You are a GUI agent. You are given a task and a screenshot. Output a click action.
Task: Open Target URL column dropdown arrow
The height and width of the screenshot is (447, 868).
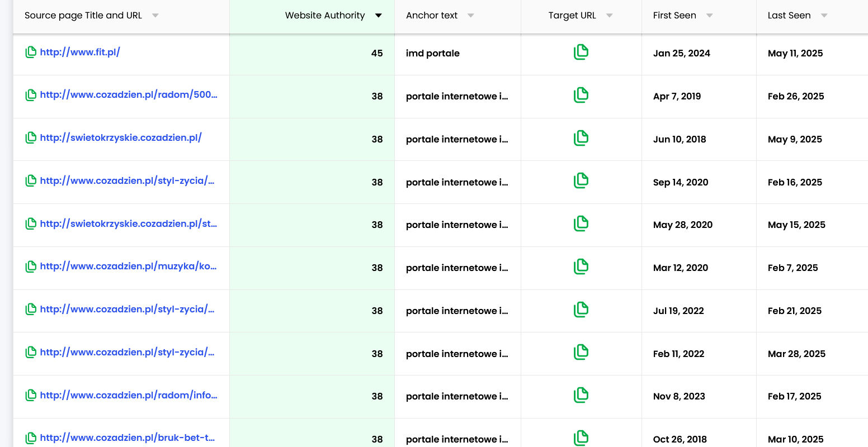tap(610, 16)
